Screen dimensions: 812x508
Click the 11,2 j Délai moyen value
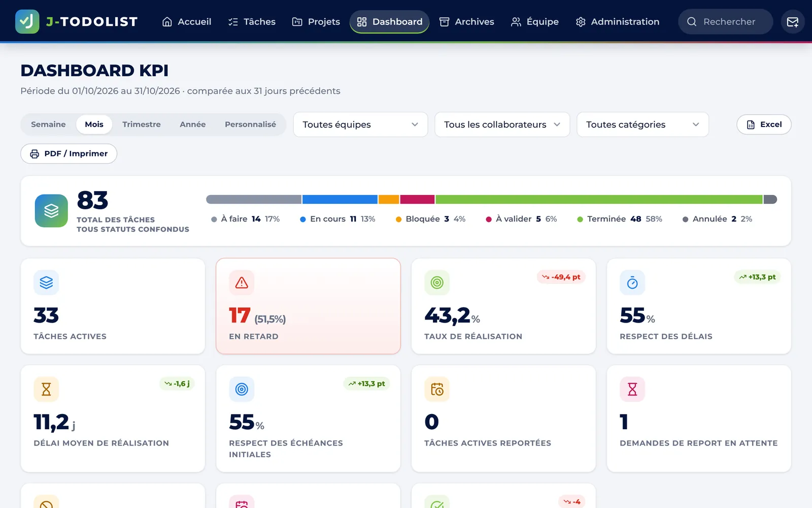55,423
